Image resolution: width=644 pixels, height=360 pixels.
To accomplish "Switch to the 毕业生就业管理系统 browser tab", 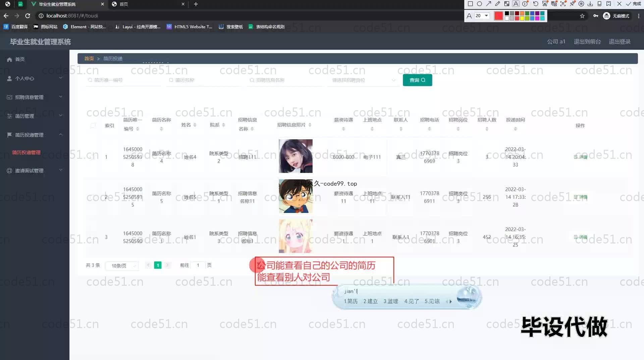I will point(67,4).
